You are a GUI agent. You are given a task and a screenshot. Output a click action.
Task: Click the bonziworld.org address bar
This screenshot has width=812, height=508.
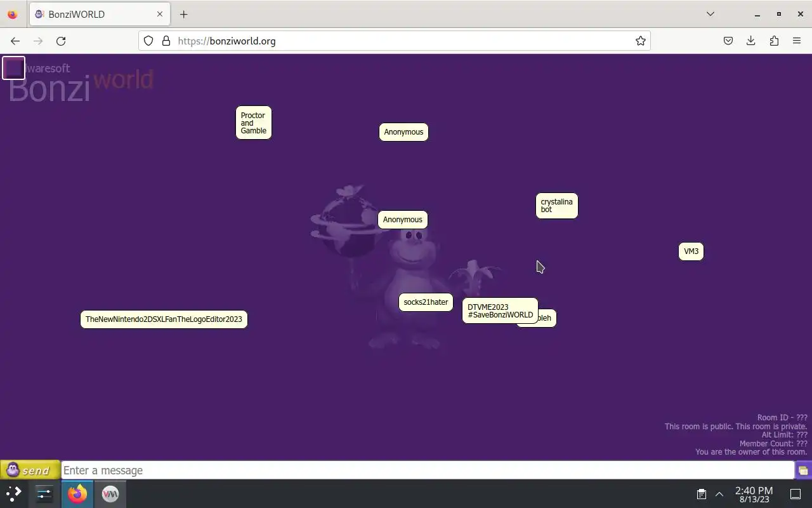(395, 41)
